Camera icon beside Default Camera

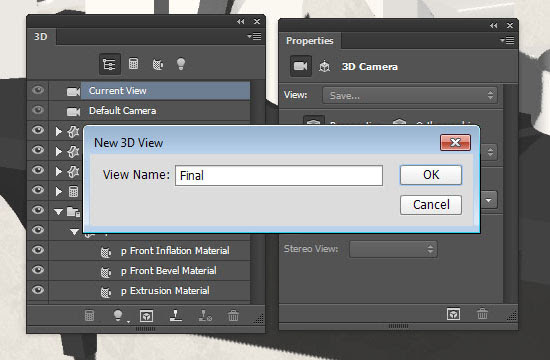point(73,112)
